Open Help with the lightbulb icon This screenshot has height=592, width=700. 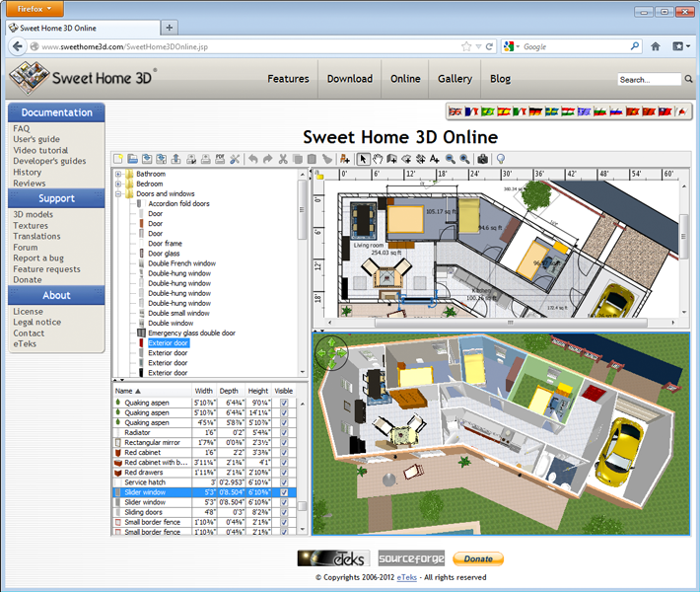pyautogui.click(x=501, y=159)
